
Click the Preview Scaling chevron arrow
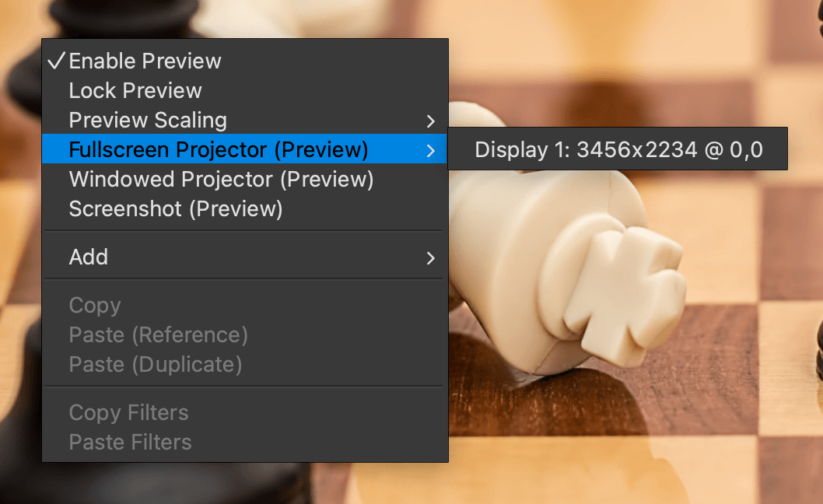[x=433, y=121]
